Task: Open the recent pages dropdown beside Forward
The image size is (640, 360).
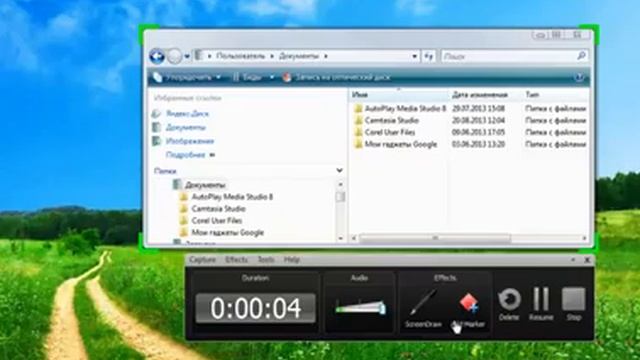Action: (187, 56)
